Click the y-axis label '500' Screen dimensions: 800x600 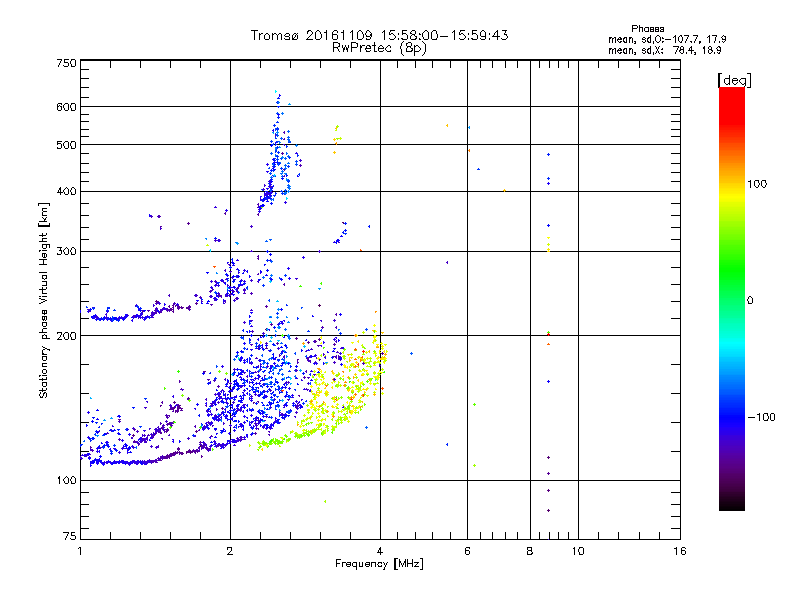click(66, 145)
